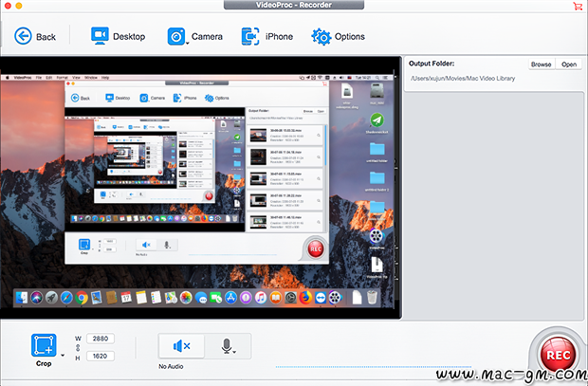The width and height of the screenshot is (588, 386).
Task: Click Photos in the previewed Dock
Action: (186, 298)
